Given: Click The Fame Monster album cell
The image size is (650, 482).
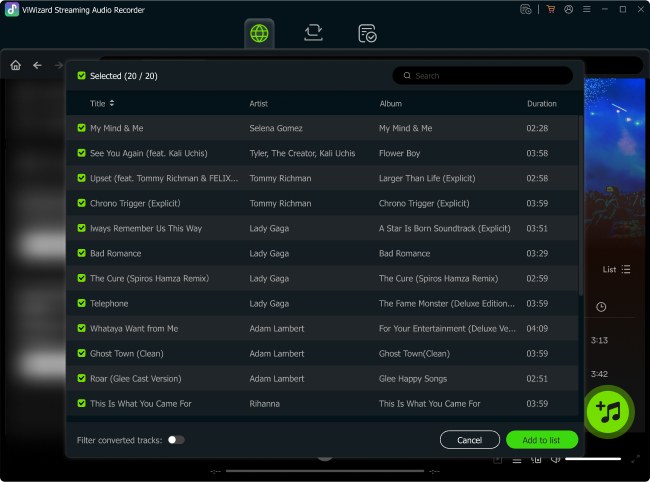Looking at the screenshot, I should tap(447, 303).
